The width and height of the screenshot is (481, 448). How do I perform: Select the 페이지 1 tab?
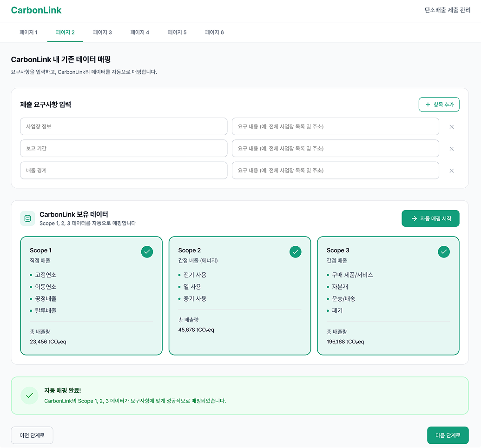[x=28, y=32]
